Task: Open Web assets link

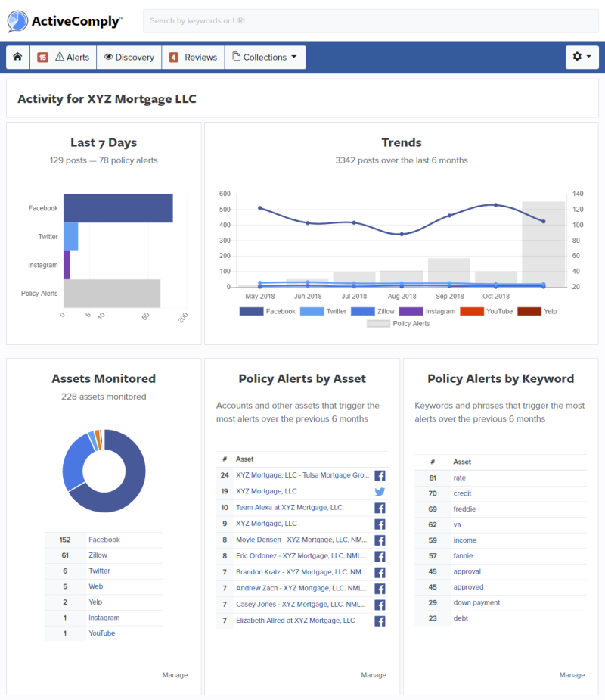Action: click(95, 586)
